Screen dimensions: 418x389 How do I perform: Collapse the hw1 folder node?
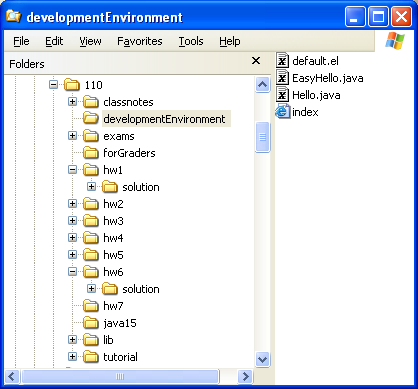72,169
